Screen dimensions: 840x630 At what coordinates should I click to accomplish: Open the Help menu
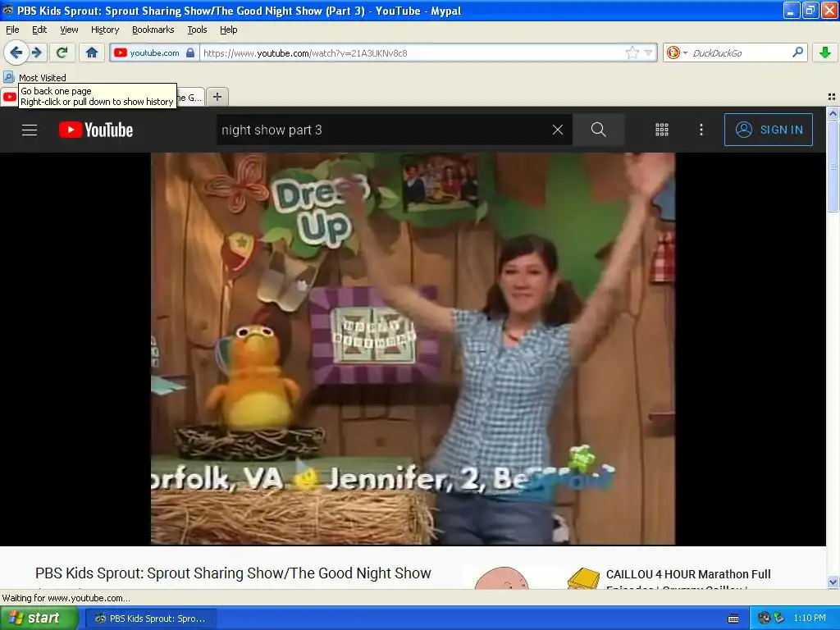click(x=228, y=30)
